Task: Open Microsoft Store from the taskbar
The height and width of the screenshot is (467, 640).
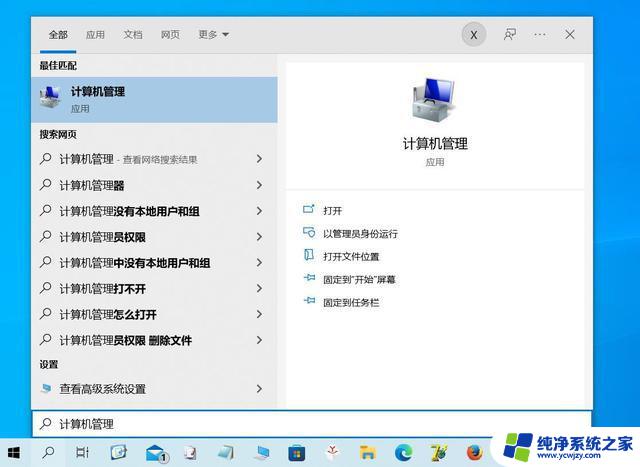Action: (296, 453)
